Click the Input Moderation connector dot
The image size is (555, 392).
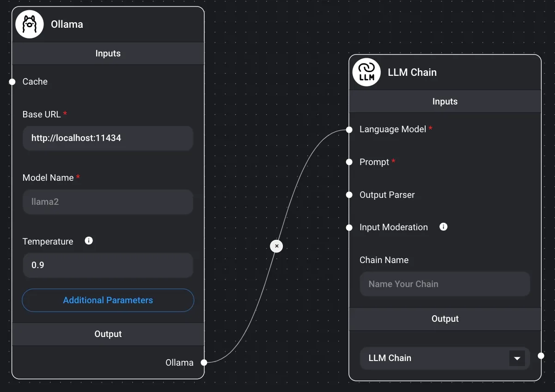[349, 227]
